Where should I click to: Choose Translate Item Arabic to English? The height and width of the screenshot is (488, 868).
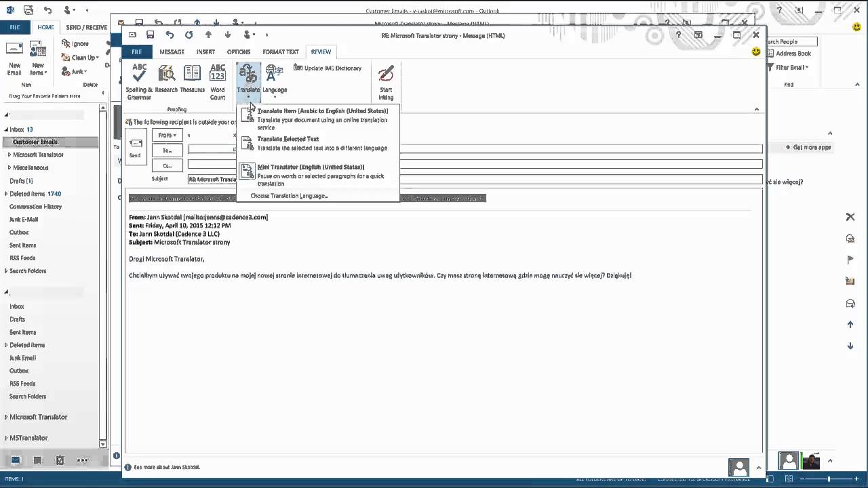coord(318,119)
